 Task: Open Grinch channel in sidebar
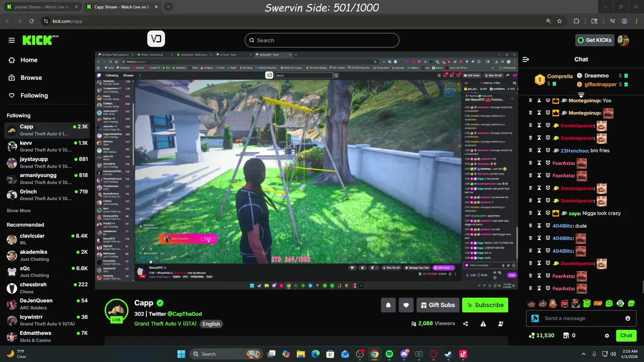(x=47, y=195)
